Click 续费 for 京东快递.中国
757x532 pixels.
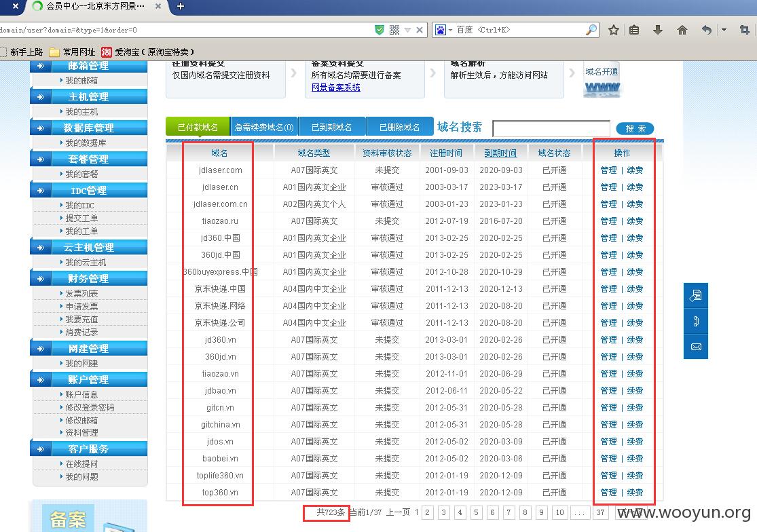click(635, 289)
